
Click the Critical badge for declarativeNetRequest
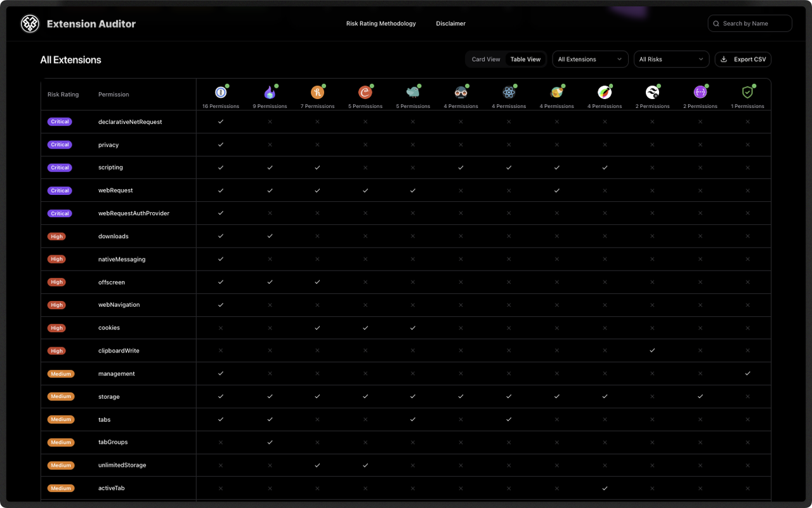click(x=60, y=121)
